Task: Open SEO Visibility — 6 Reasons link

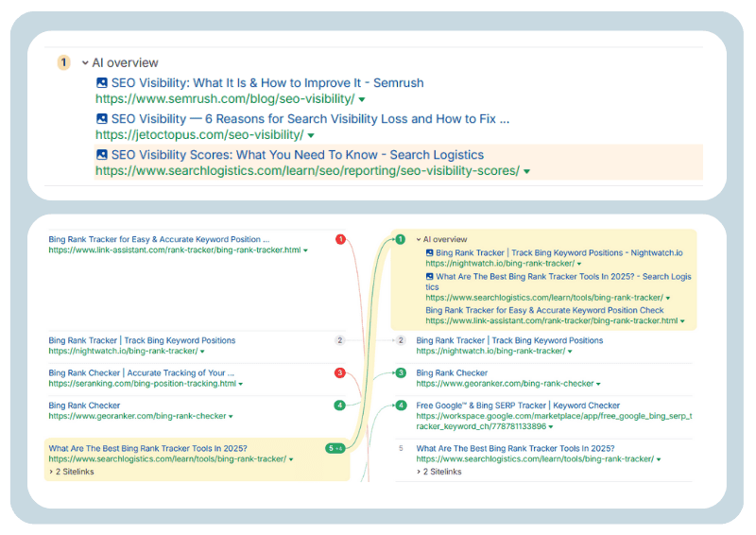Action: point(311,119)
